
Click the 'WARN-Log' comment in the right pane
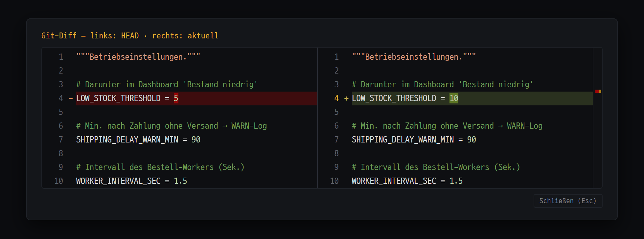coord(447,126)
